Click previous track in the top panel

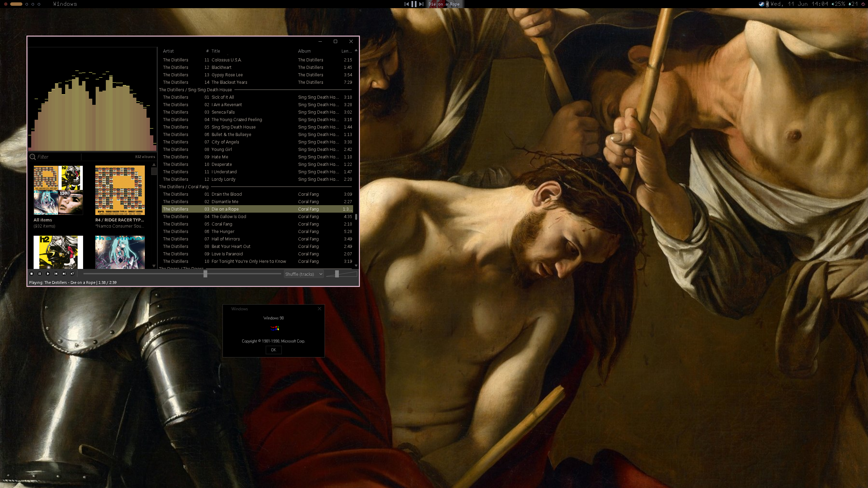pyautogui.click(x=407, y=4)
